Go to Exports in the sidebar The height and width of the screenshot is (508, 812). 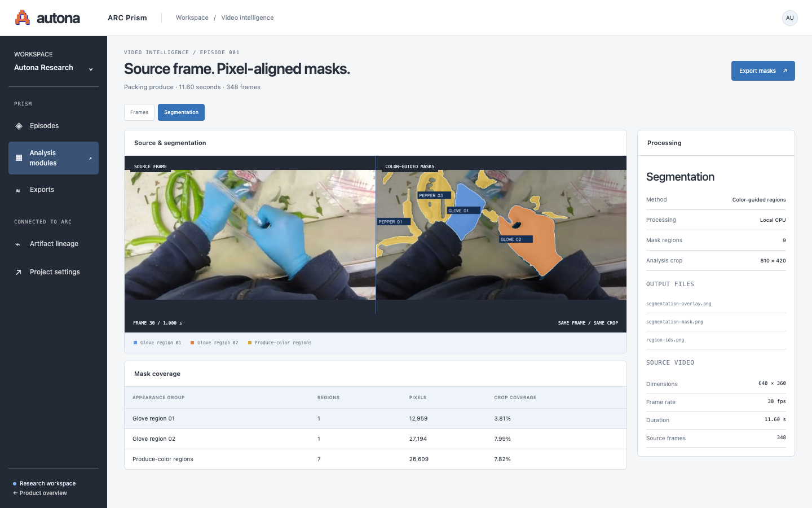(54, 190)
